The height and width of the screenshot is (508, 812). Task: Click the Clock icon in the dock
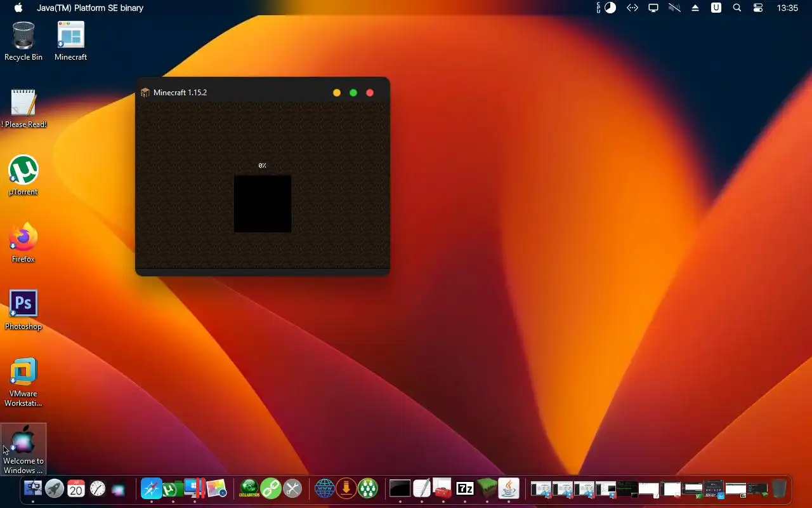click(98, 488)
